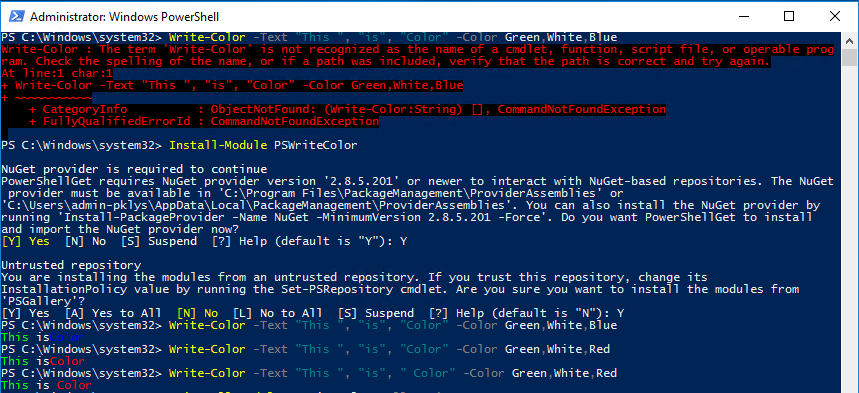Click the 'Install-Module PSWriteColor' command text
Viewport: 859px width, 393px height.
coord(264,145)
